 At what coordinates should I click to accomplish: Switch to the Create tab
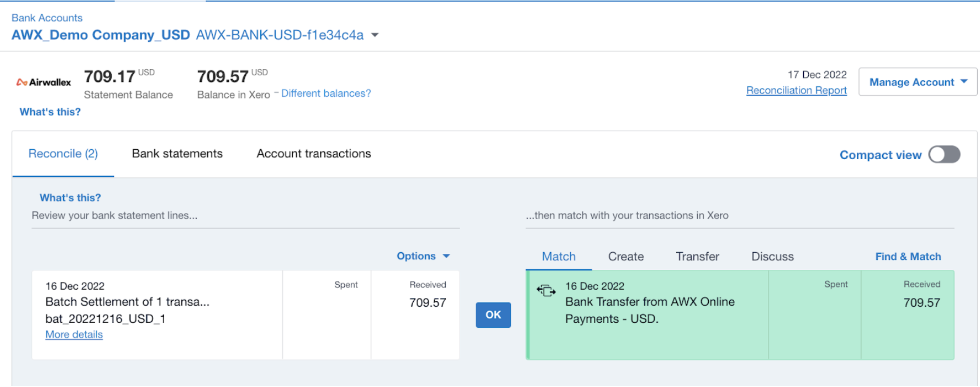(625, 257)
